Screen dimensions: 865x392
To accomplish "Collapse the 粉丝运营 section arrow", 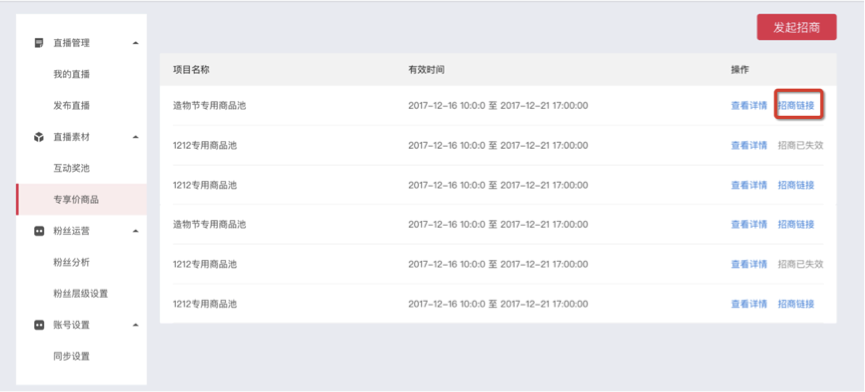I will pyautogui.click(x=136, y=232).
